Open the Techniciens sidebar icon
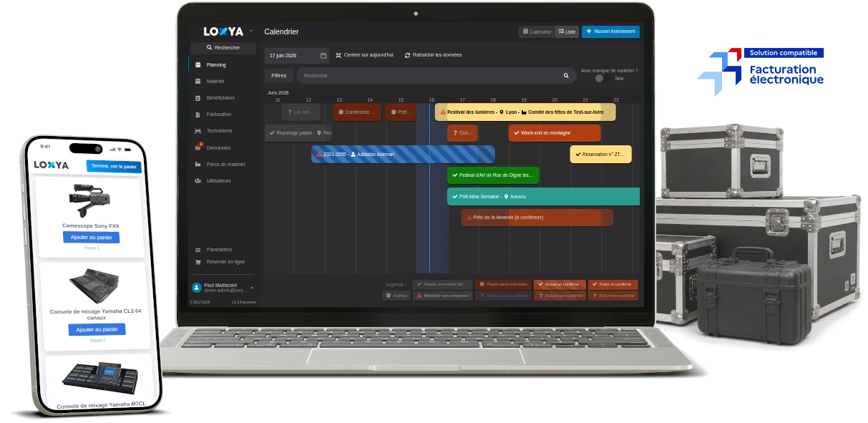The height and width of the screenshot is (423, 868). (198, 131)
